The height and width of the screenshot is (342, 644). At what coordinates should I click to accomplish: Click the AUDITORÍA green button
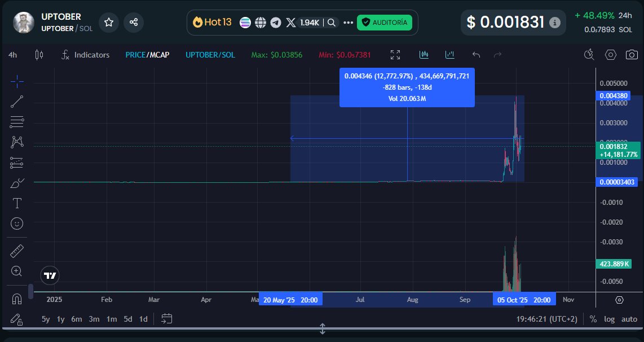pos(385,23)
